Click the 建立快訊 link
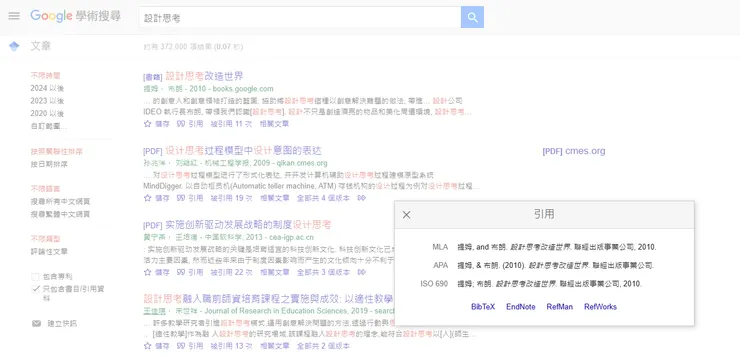The image size is (740, 361). pos(62,324)
